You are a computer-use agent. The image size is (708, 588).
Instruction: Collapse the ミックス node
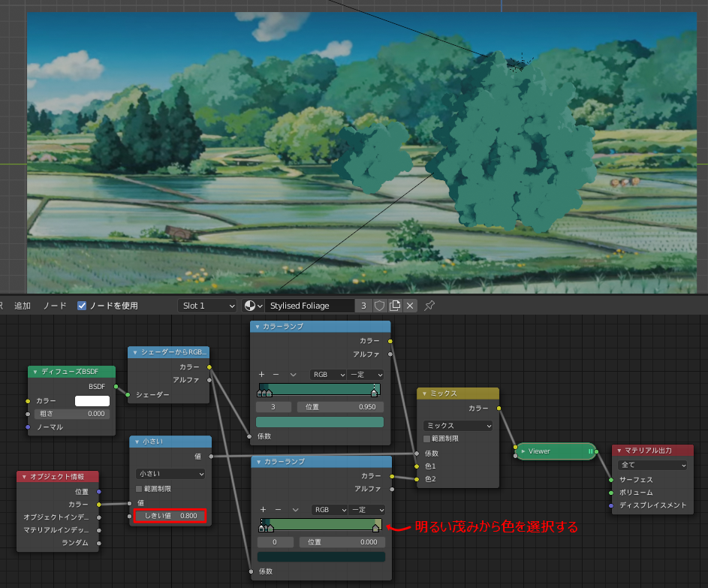point(424,394)
